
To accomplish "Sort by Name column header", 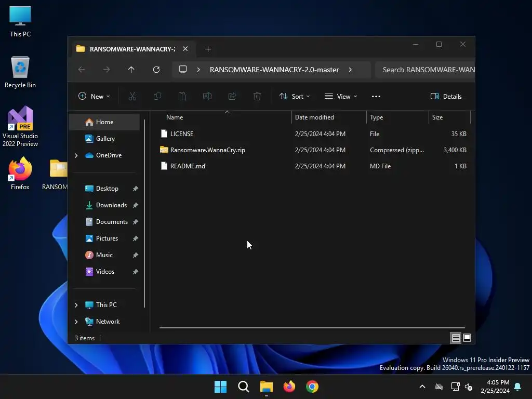I will pos(225,117).
